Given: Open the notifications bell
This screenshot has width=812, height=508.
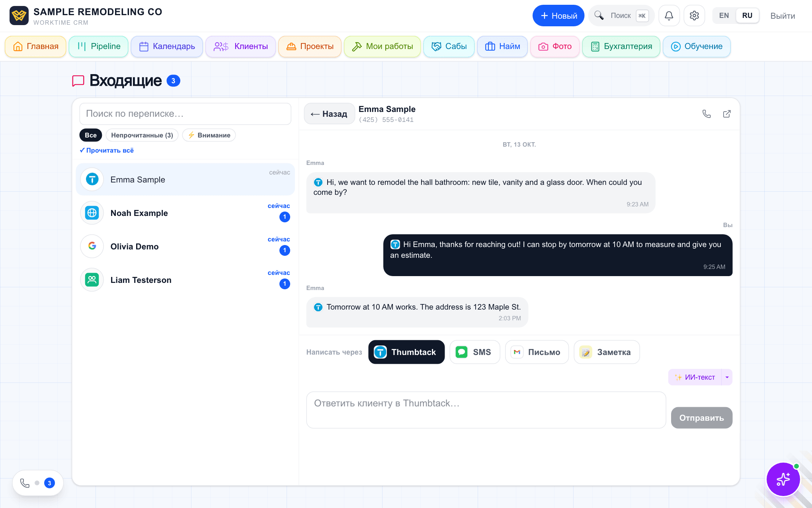Looking at the screenshot, I should (669, 16).
